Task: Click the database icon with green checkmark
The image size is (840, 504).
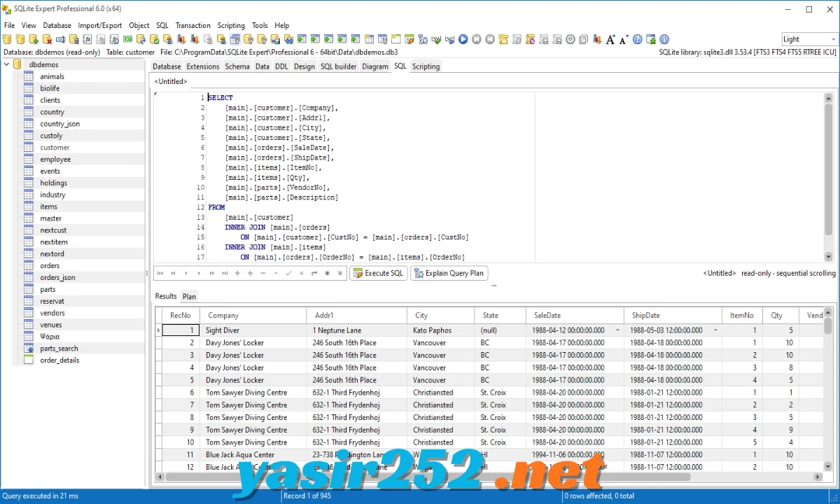Action: tap(154, 39)
